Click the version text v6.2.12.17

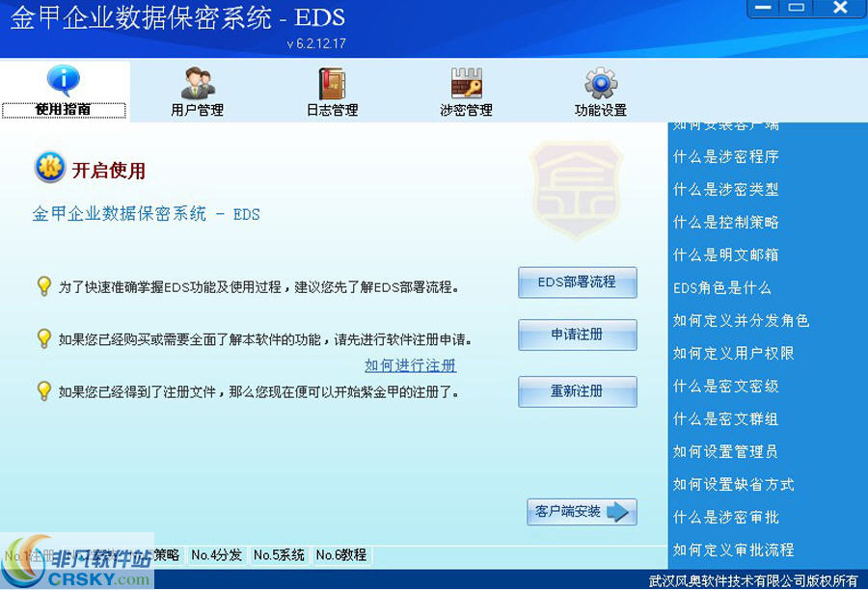pyautogui.click(x=316, y=43)
